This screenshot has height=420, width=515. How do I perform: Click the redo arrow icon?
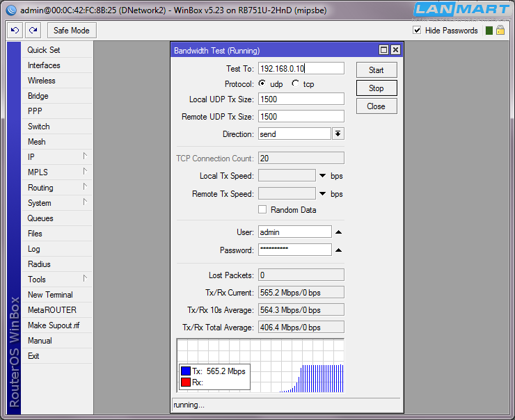click(33, 31)
